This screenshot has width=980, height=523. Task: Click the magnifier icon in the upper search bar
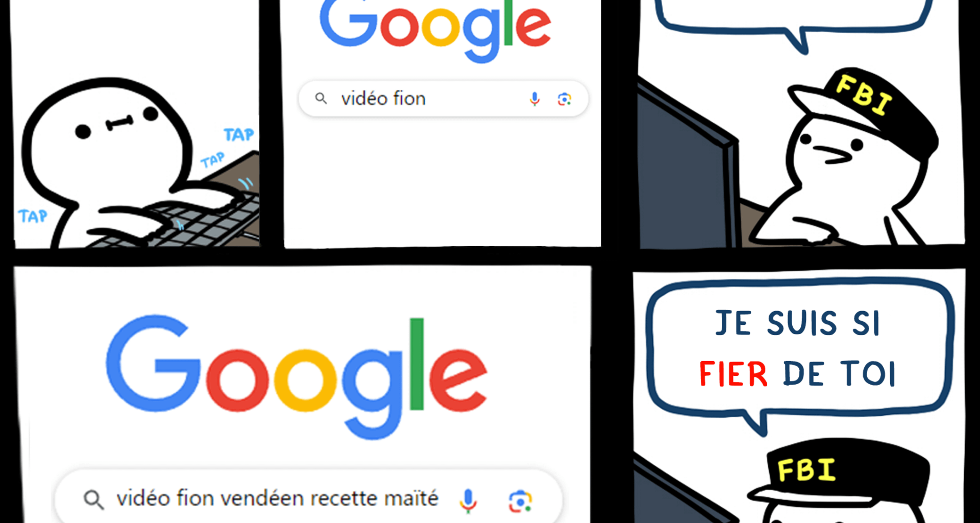321,98
